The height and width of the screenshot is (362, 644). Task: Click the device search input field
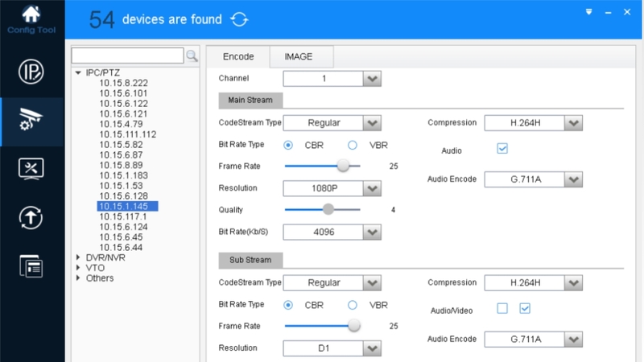pos(128,56)
